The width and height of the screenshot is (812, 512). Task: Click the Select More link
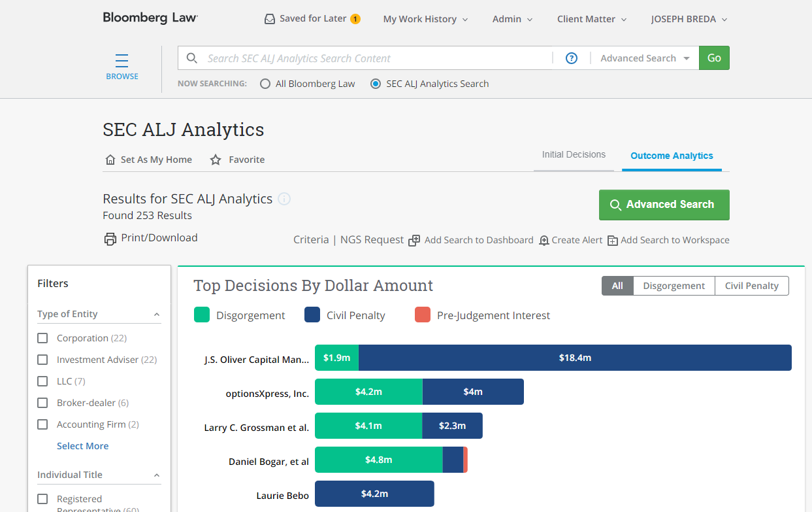click(83, 446)
